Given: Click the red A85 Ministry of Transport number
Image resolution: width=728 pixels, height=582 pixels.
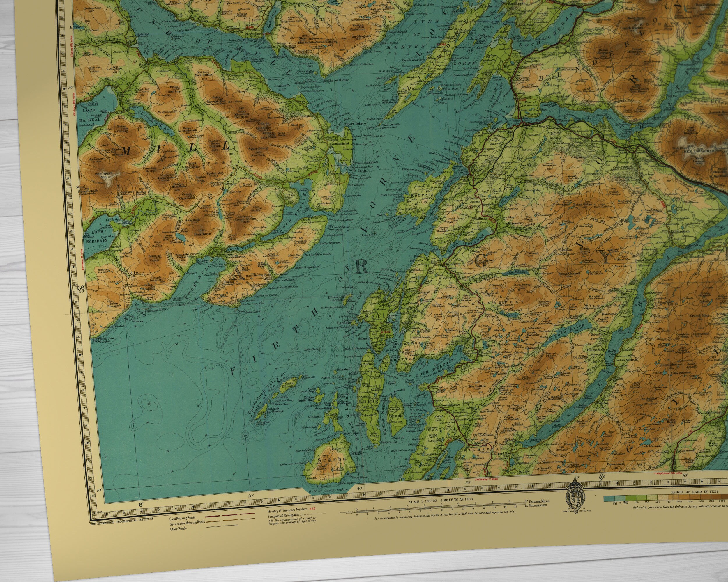Looking at the screenshot, I should (312, 509).
